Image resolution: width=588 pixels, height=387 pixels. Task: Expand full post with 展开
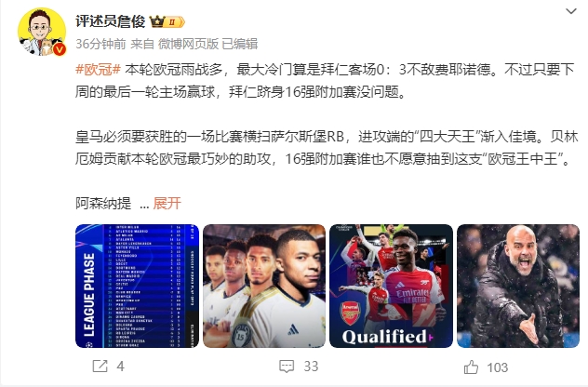click(167, 204)
